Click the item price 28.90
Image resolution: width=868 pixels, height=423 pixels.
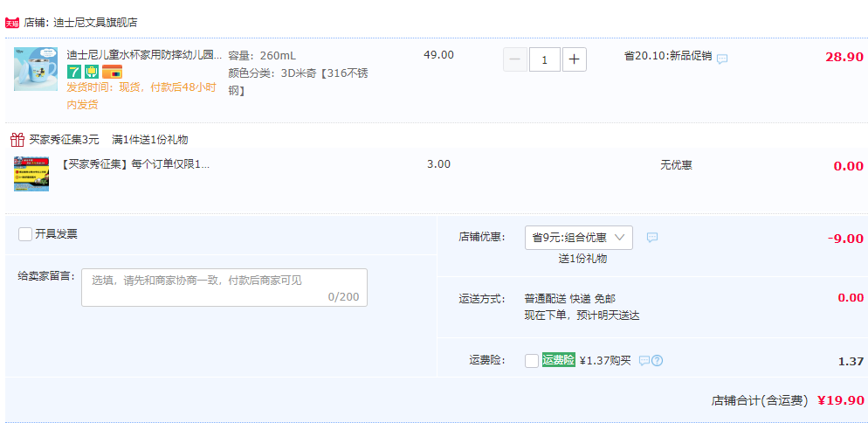point(844,57)
